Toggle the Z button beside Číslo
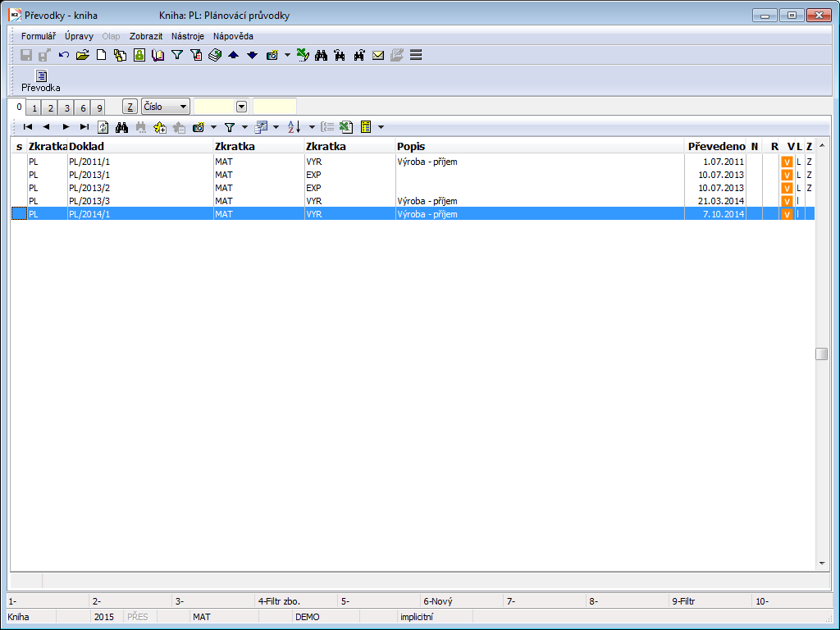Screen dimensions: 840x630 click(130, 107)
